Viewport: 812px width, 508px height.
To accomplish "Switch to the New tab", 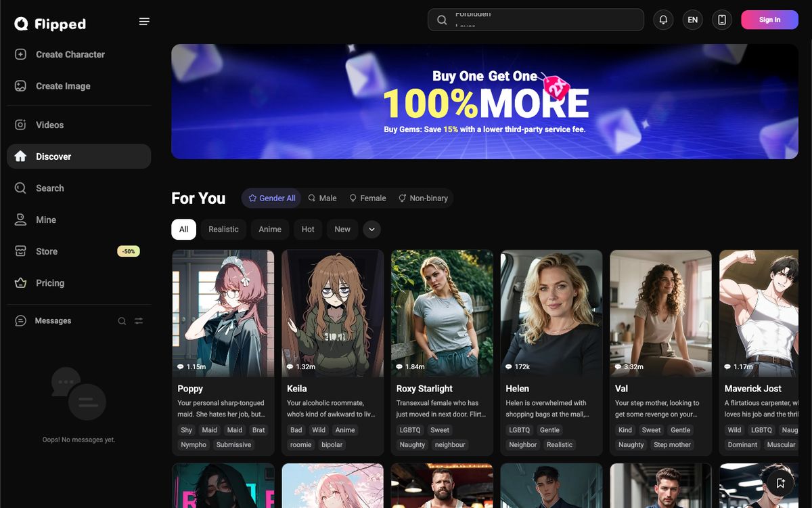I will point(342,229).
